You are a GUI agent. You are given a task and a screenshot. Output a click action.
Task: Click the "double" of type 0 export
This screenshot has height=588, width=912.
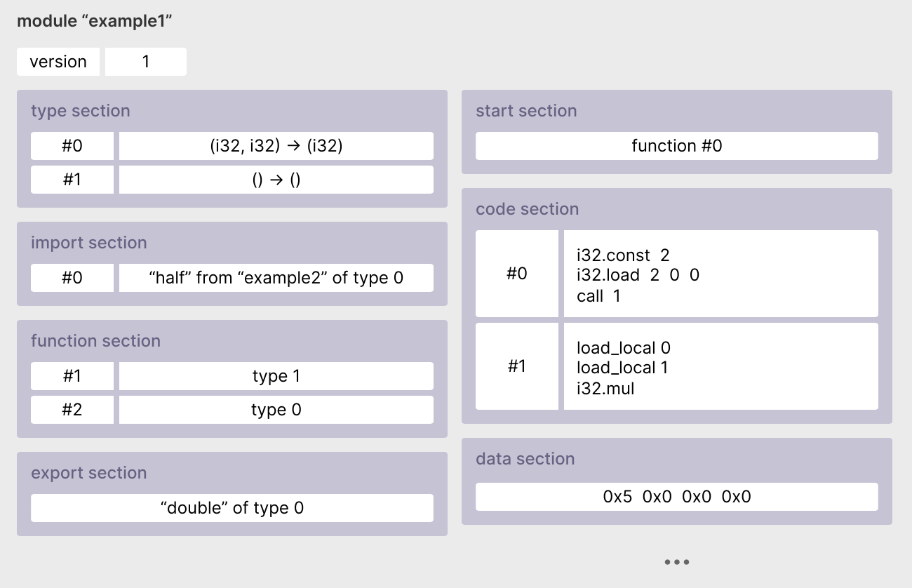[232, 508]
